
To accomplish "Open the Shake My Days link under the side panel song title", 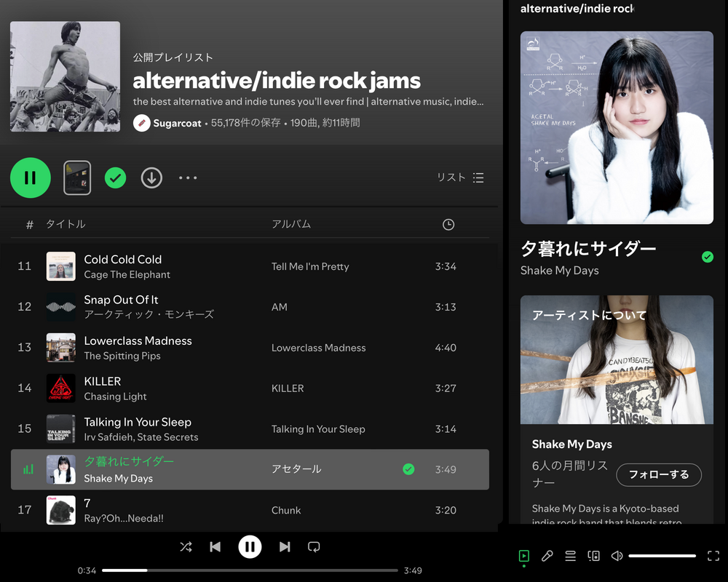I will [x=559, y=271].
